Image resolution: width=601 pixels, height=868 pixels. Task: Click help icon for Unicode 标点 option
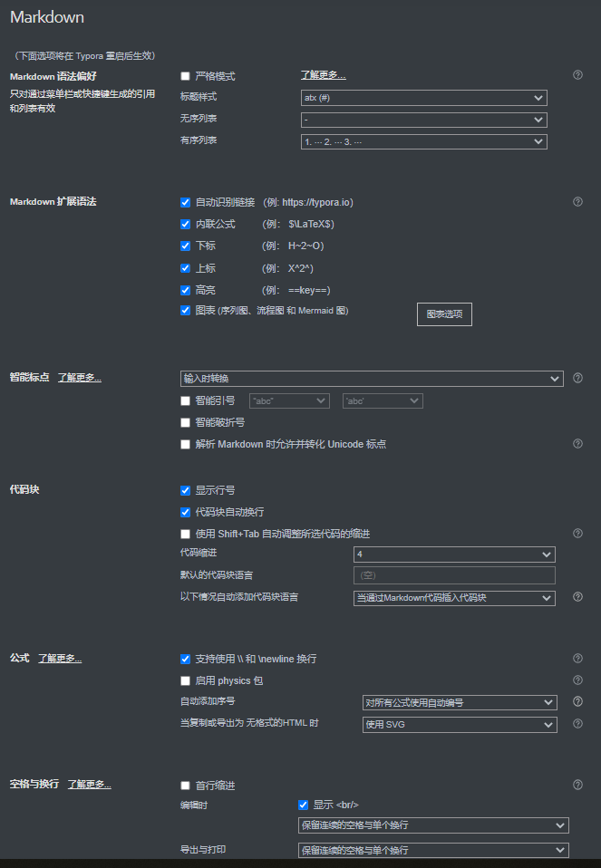(x=577, y=444)
